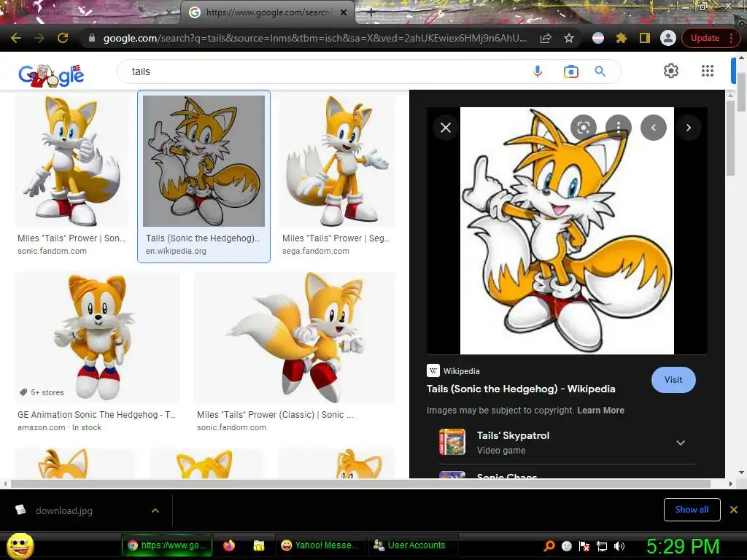The height and width of the screenshot is (560, 747).
Task: Select the en.wikipedia.org Tails image result
Action: click(x=204, y=161)
